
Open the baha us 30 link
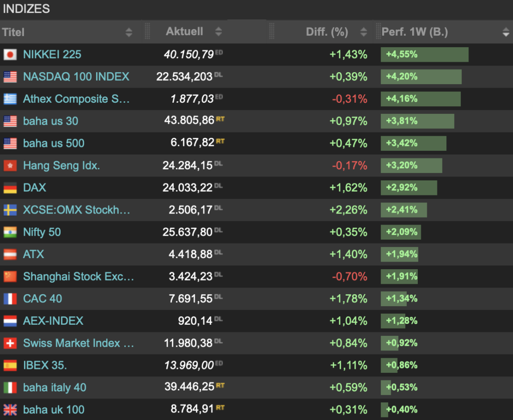pyautogui.click(x=51, y=121)
